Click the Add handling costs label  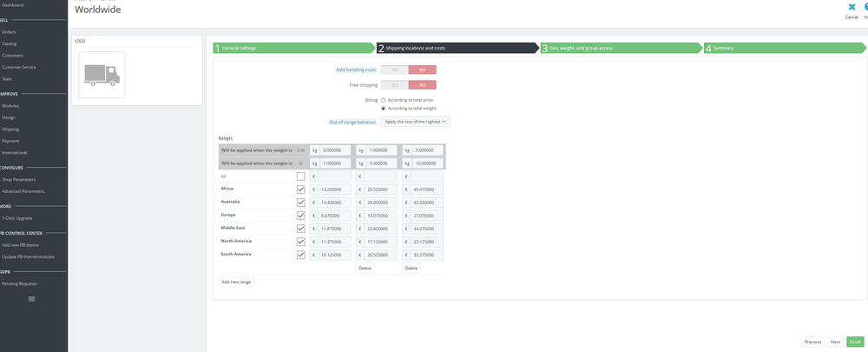357,70
